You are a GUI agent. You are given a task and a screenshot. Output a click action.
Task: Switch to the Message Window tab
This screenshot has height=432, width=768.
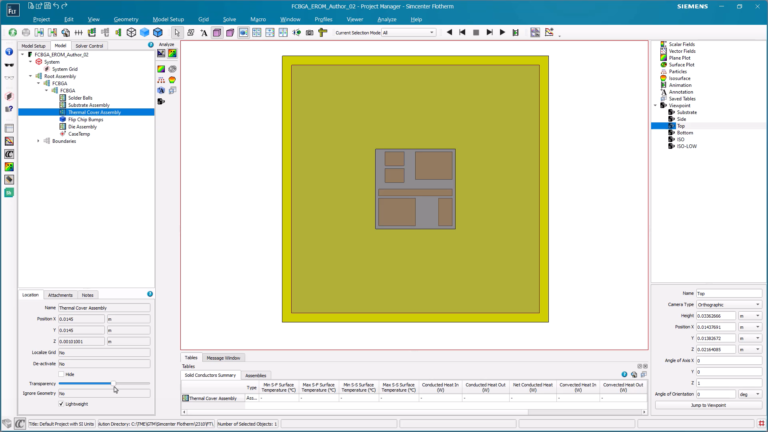(223, 358)
